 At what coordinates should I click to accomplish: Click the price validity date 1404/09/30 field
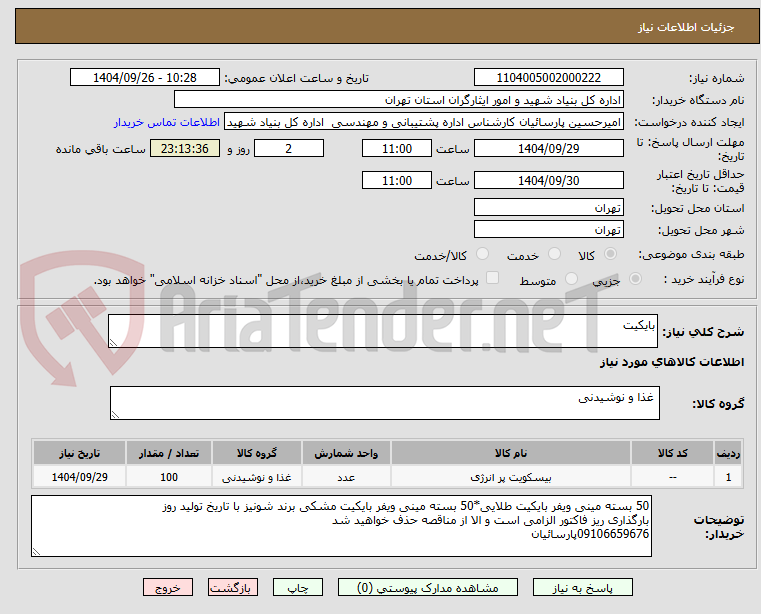[x=548, y=181]
